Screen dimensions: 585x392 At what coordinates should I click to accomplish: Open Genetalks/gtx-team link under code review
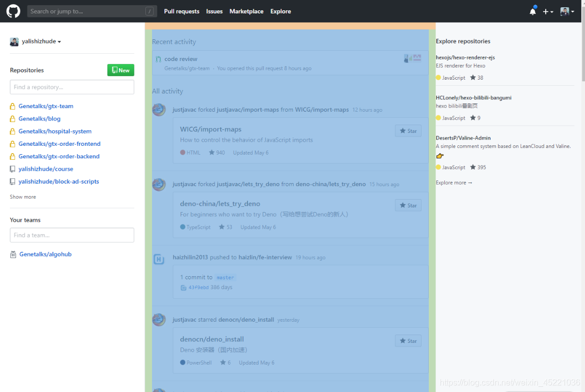pos(187,68)
